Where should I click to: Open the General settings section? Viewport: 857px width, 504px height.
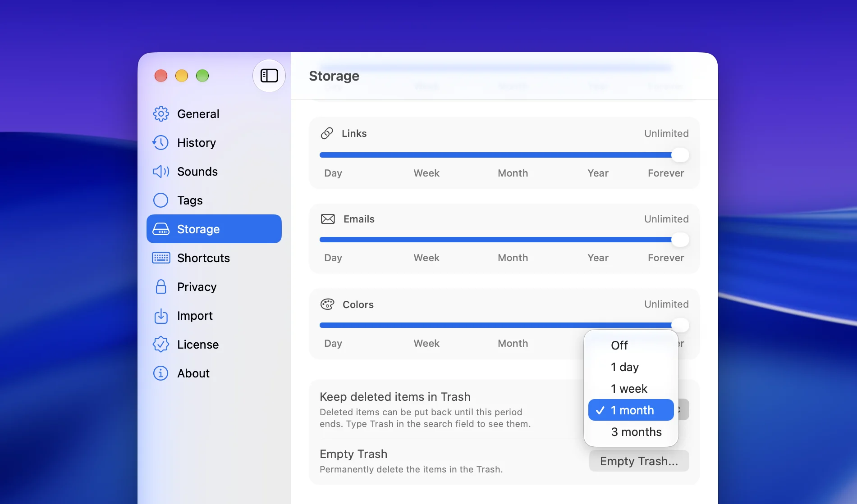[214, 114]
